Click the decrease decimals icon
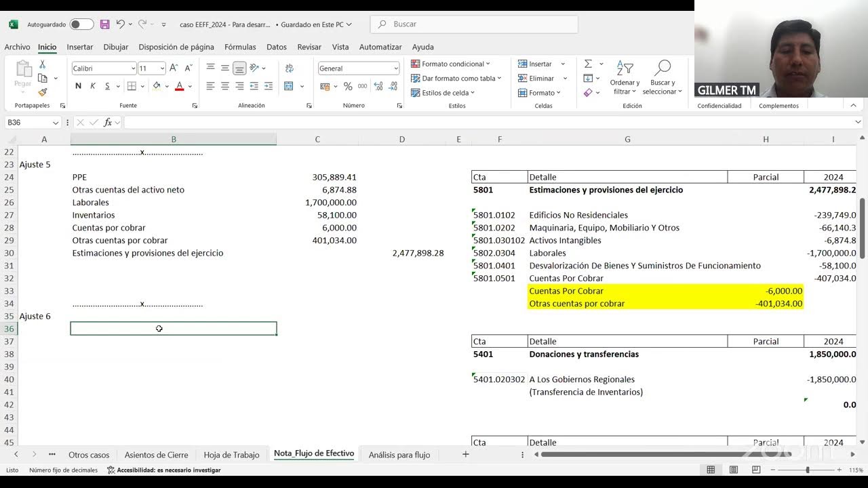This screenshot has height=488, width=868. pos(391,86)
